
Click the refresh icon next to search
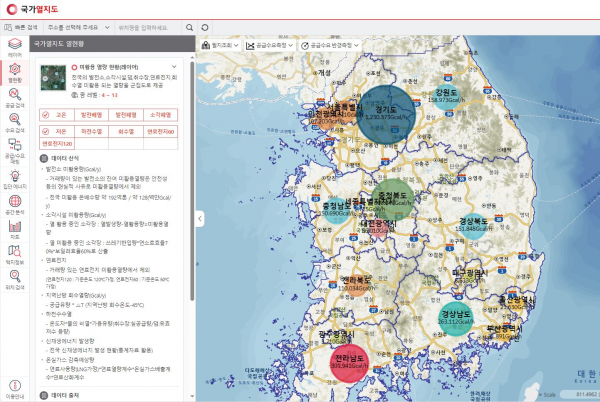[205, 27]
